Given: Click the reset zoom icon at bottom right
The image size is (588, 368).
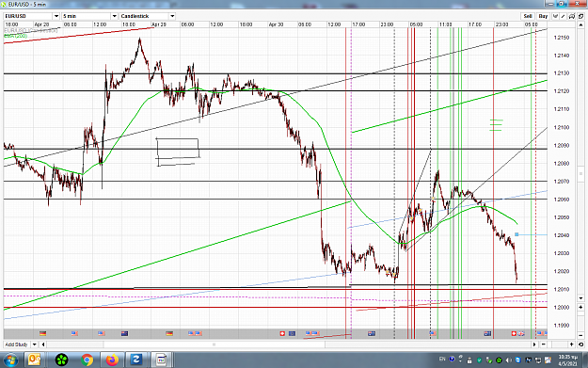Looking at the screenshot, I should [580, 344].
